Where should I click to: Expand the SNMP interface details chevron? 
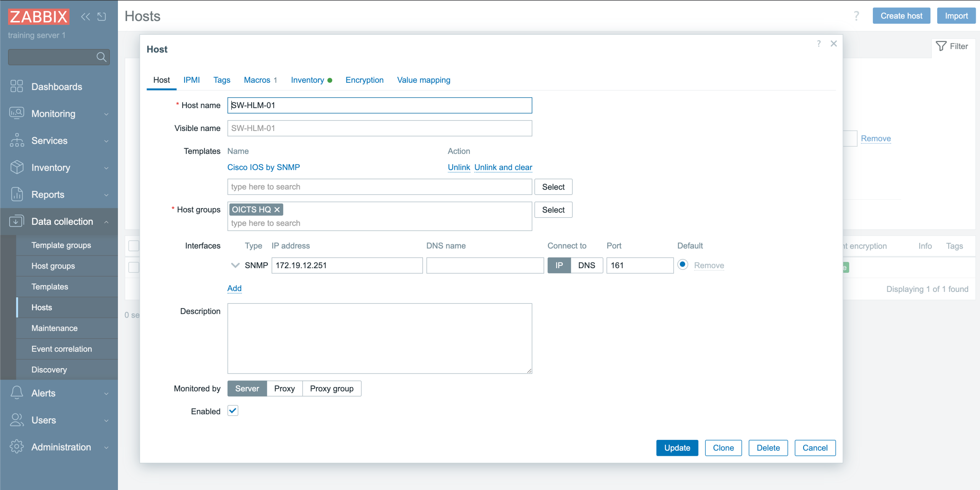235,265
